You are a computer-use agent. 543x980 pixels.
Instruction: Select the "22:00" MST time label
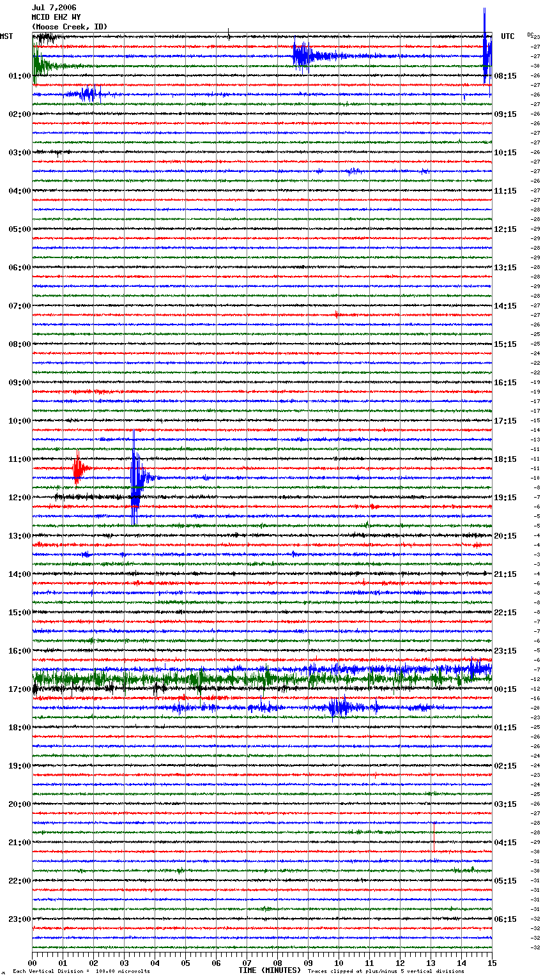20,881
